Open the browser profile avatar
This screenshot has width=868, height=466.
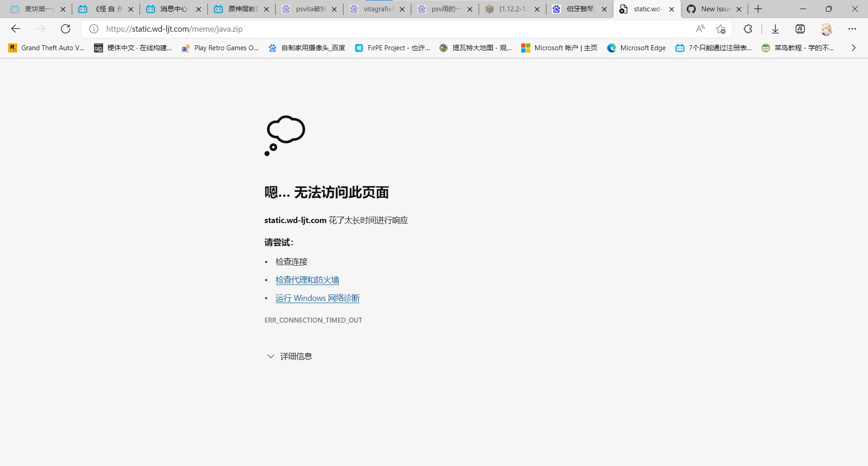827,29
